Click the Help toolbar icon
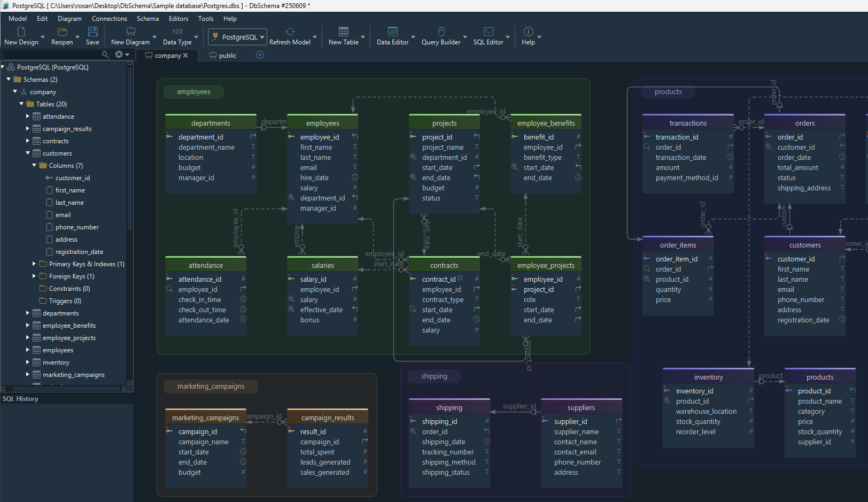This screenshot has width=868, height=502. 528,32
